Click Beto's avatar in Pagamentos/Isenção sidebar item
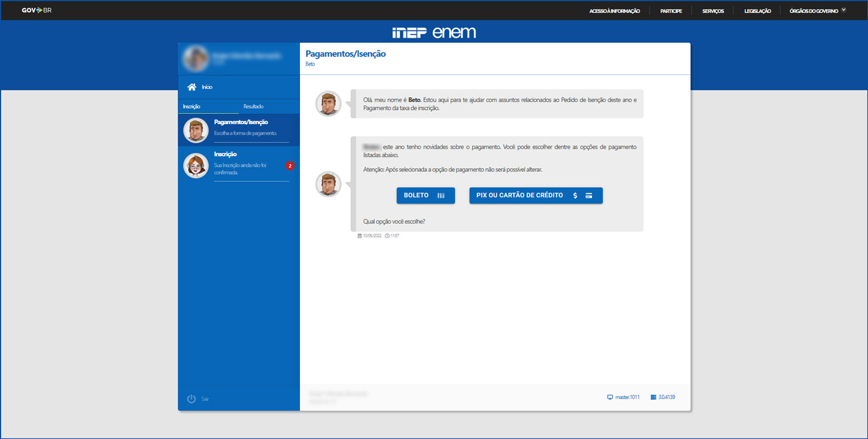This screenshot has width=868, height=439. (x=196, y=130)
